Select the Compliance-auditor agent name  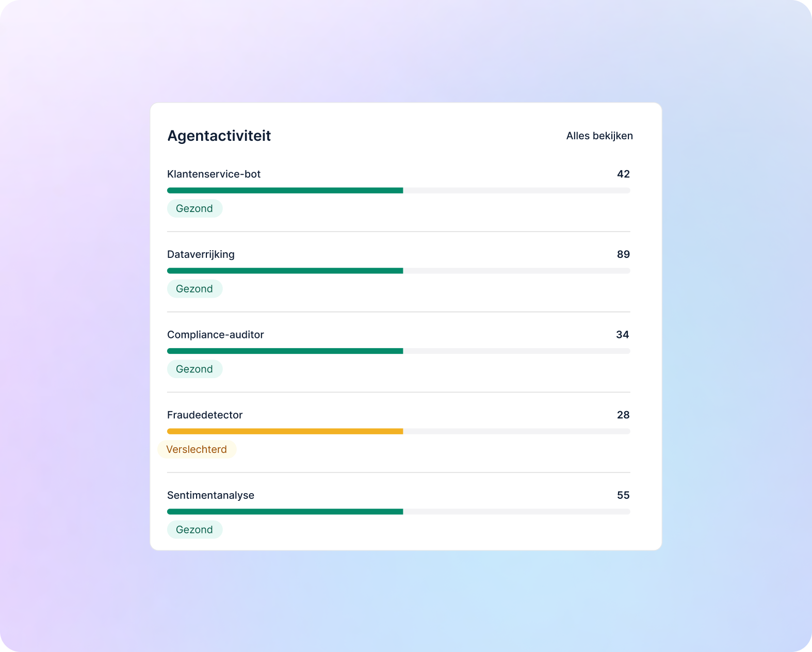[x=216, y=335]
